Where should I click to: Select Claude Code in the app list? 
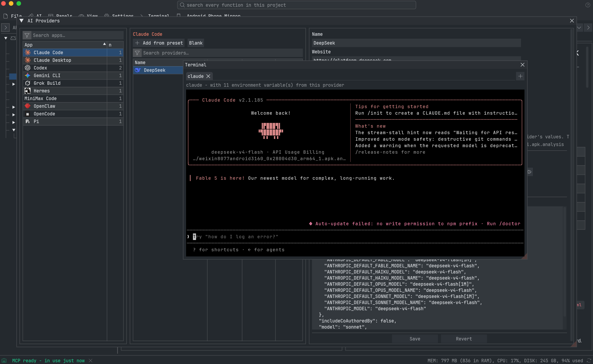pos(73,52)
